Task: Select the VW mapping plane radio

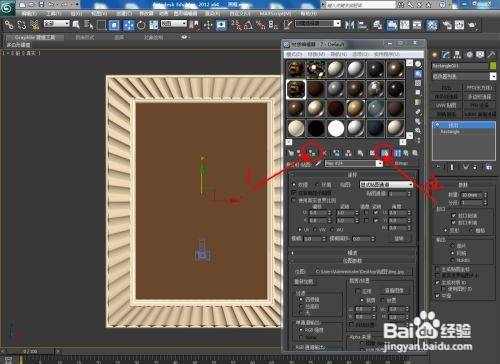Action: click(x=315, y=230)
